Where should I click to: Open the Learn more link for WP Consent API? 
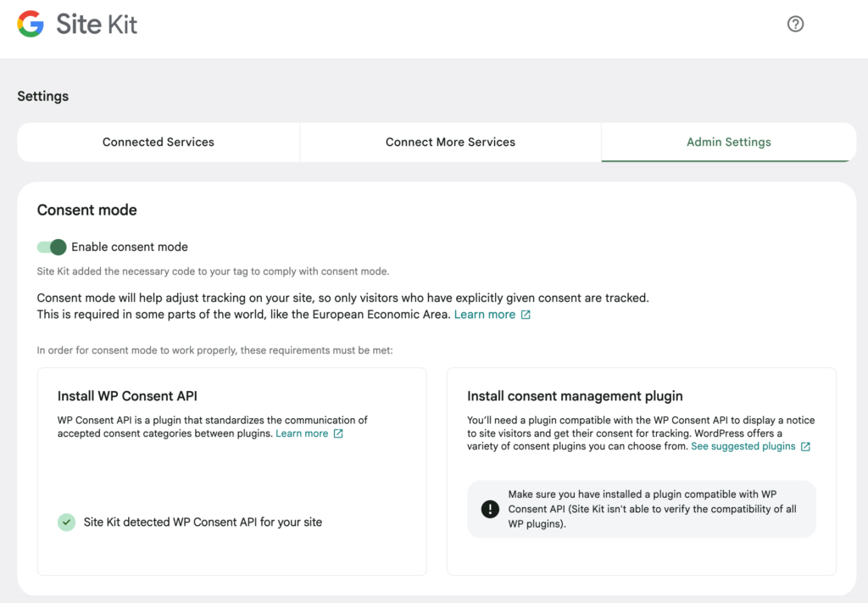[303, 433]
